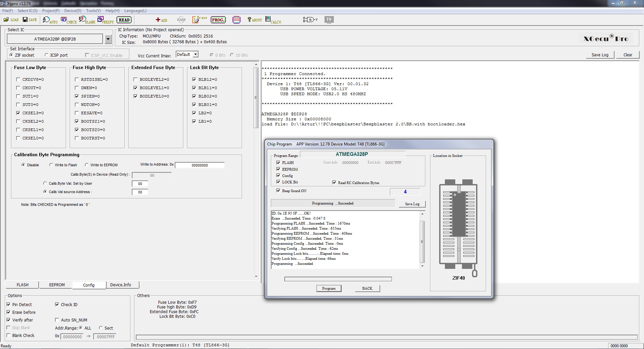Select Write to Flash radio option
The image size is (644, 349).
point(51,165)
